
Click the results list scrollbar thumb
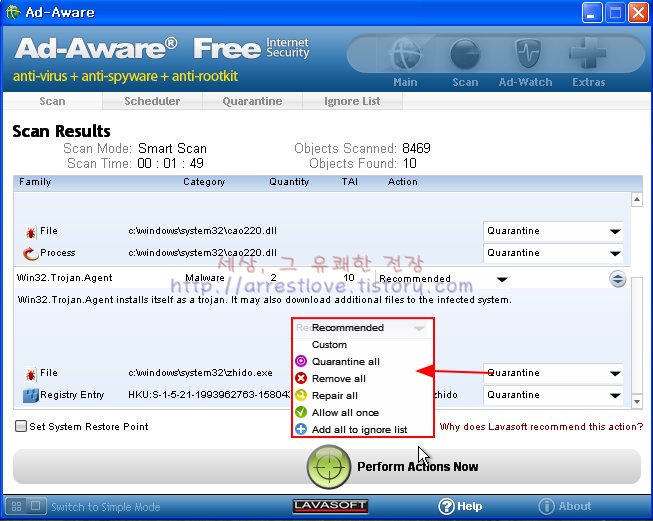(x=637, y=335)
